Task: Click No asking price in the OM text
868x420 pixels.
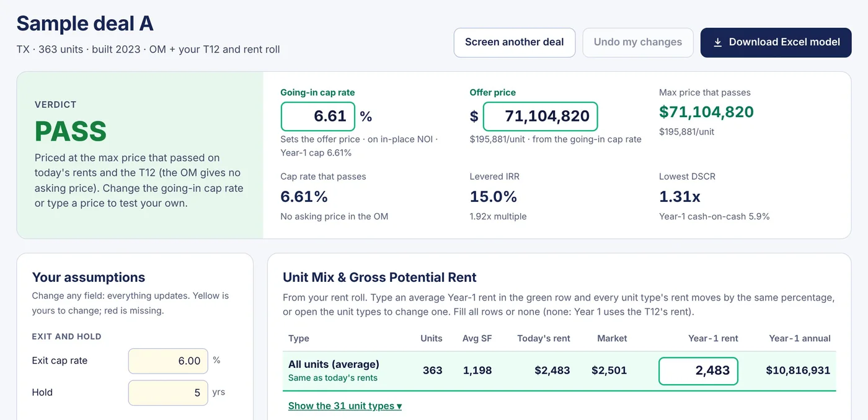Action: coord(334,217)
